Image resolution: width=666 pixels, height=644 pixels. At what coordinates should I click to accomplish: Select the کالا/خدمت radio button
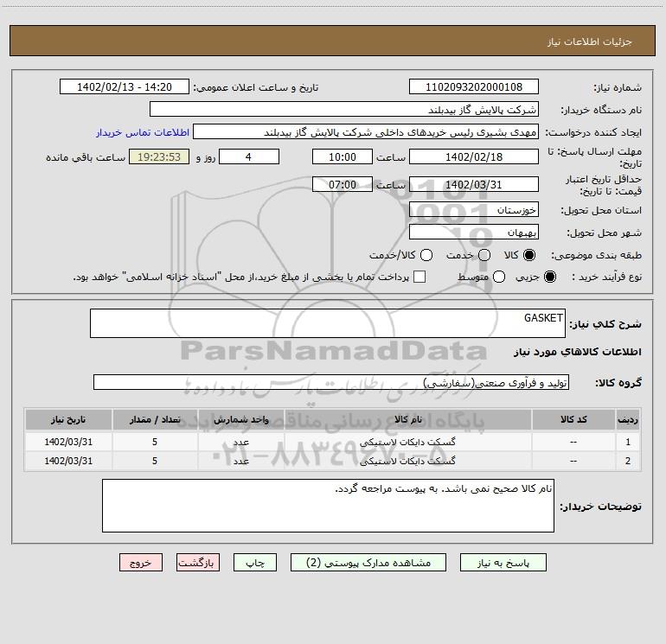click(x=426, y=255)
